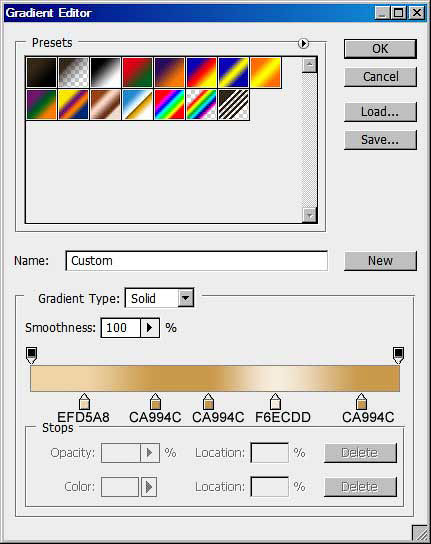Screen dimensions: 431x544
Task: Choose the violet-green-orange gradient preset
Action: pos(42,104)
